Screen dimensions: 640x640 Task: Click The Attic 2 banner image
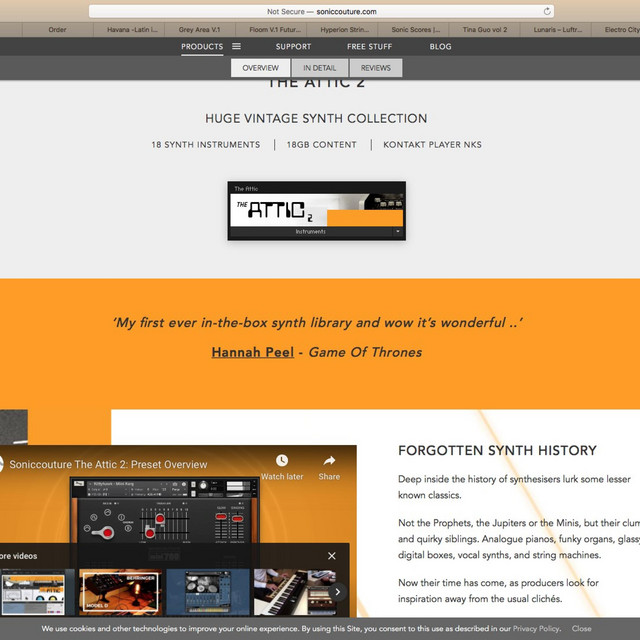(x=316, y=210)
